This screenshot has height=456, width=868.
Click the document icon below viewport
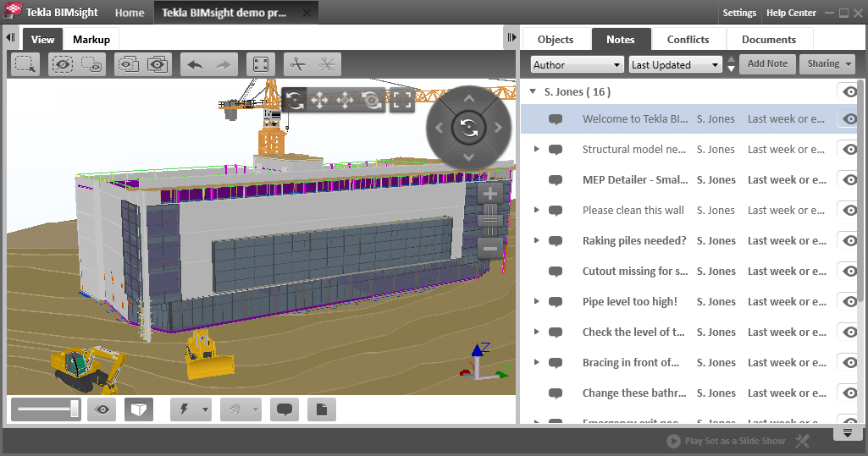(x=322, y=409)
